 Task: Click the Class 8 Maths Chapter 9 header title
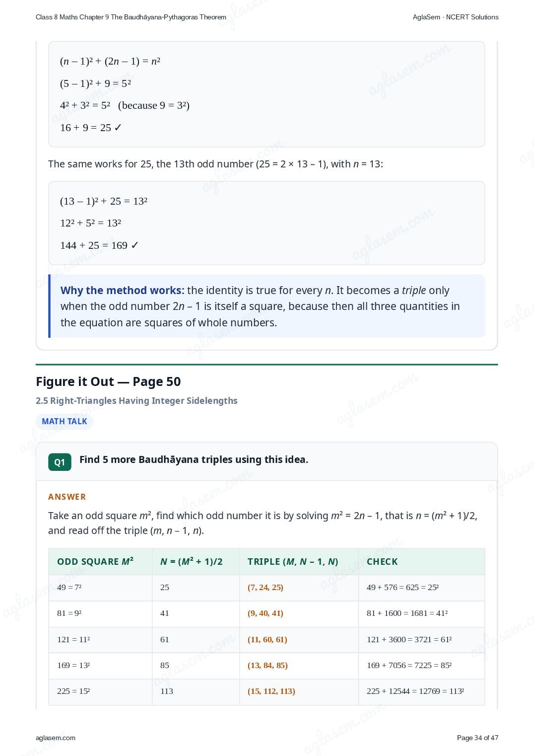[131, 17]
